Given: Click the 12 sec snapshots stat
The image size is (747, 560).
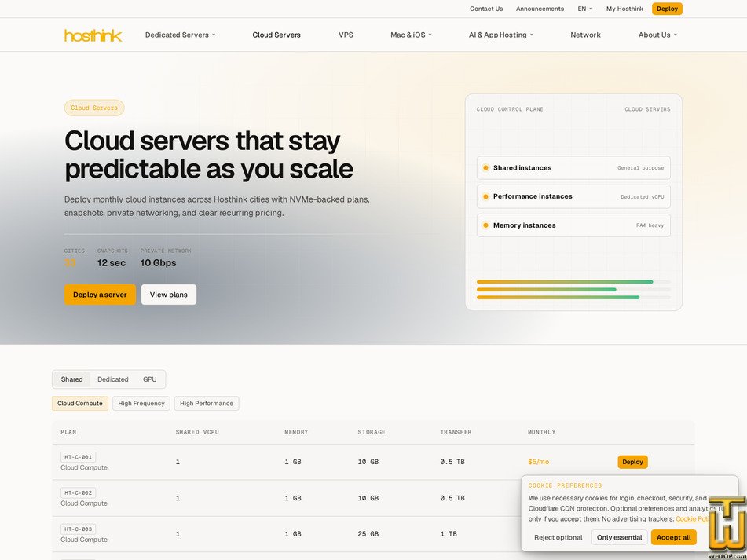Looking at the screenshot, I should pyautogui.click(x=112, y=263).
